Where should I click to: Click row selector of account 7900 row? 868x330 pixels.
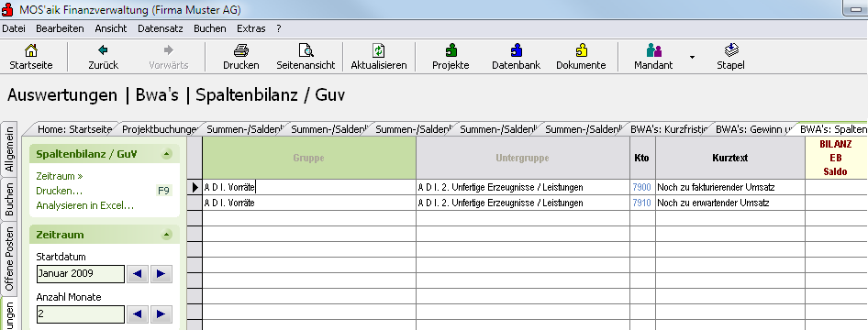(195, 187)
